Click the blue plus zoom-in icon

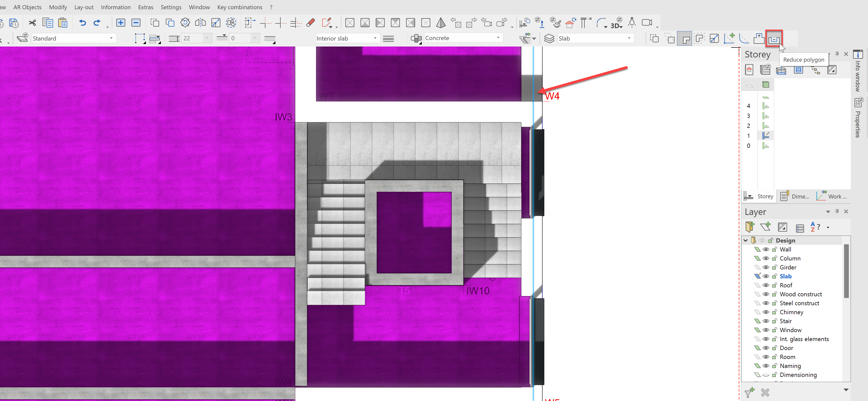(x=120, y=23)
